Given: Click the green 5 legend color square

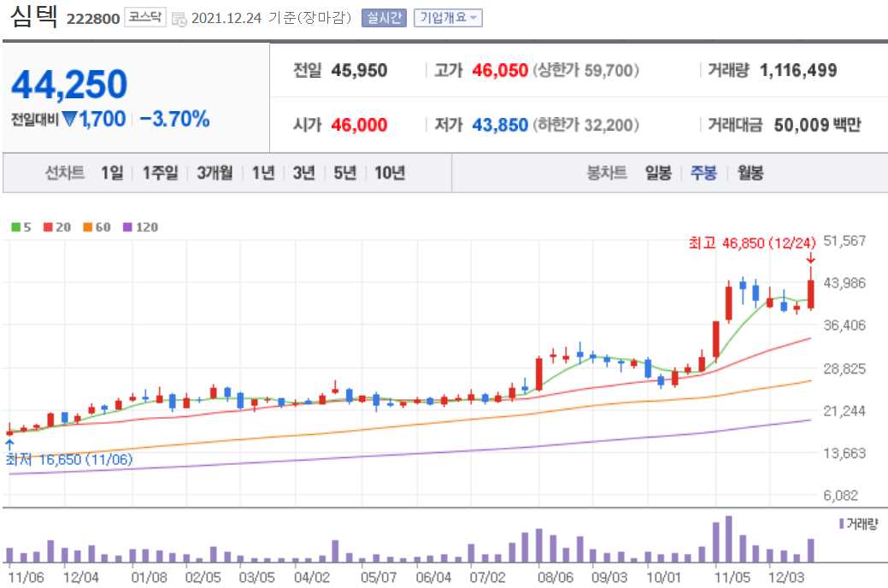Looking at the screenshot, I should (x=15, y=226).
